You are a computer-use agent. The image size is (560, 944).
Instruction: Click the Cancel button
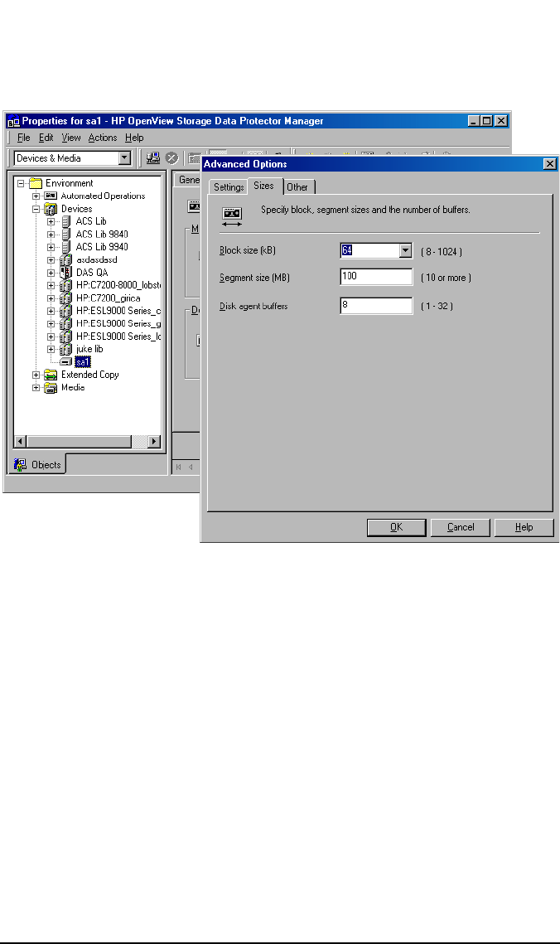[x=461, y=527]
